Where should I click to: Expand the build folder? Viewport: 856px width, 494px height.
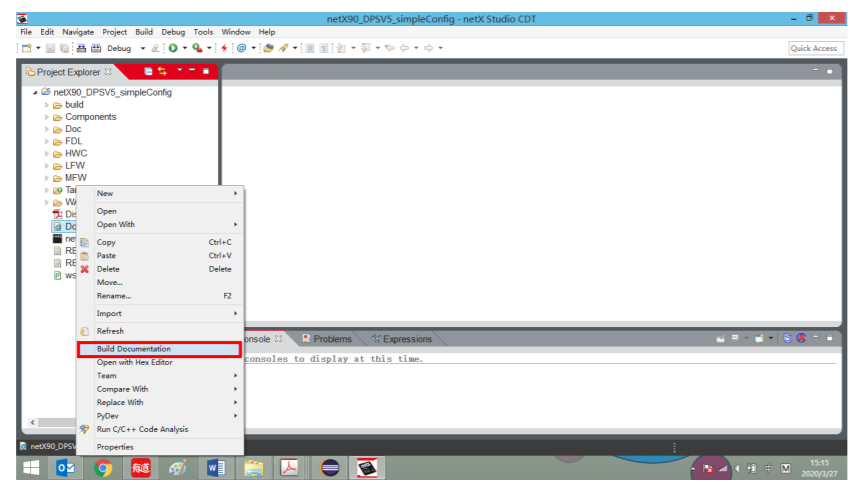(x=46, y=105)
